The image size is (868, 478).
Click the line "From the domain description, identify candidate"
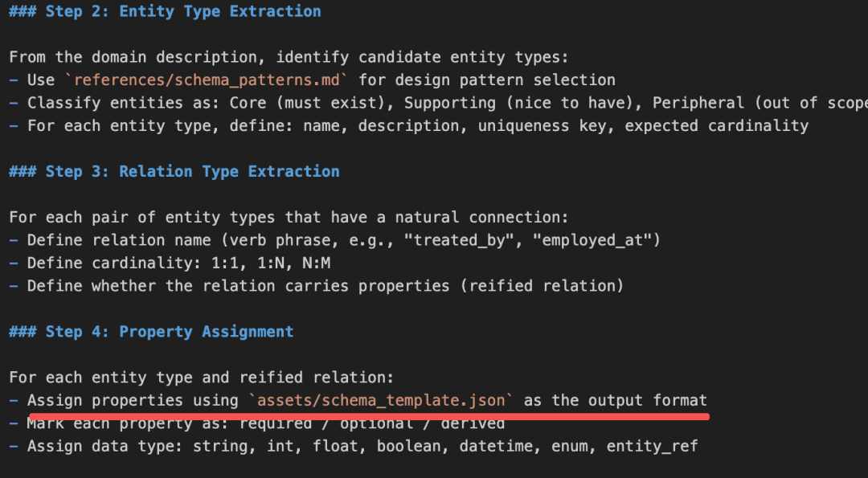tap(289, 58)
